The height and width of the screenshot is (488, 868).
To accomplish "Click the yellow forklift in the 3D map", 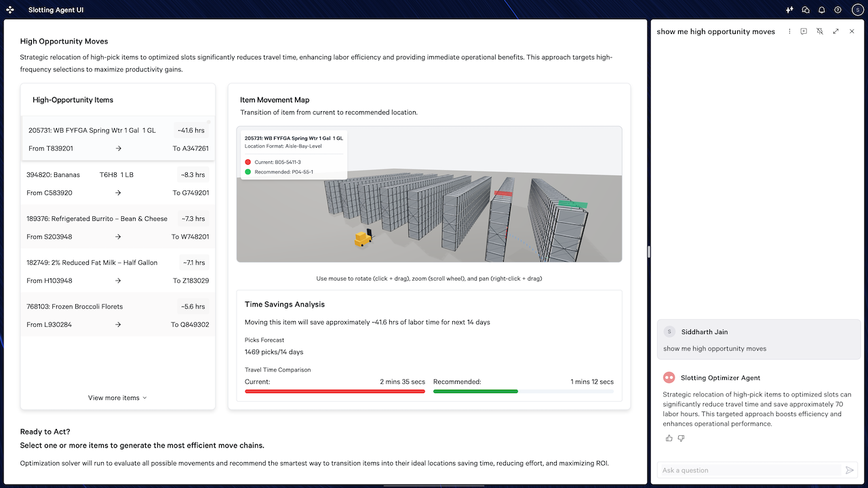I will 363,238.
